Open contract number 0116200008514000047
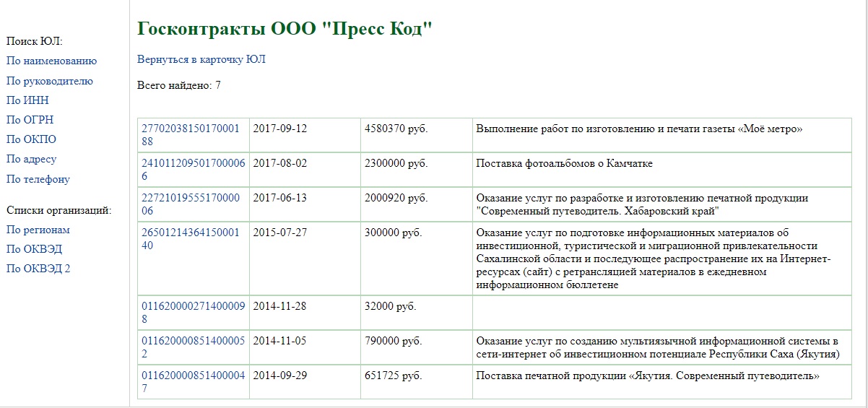 [192, 376]
